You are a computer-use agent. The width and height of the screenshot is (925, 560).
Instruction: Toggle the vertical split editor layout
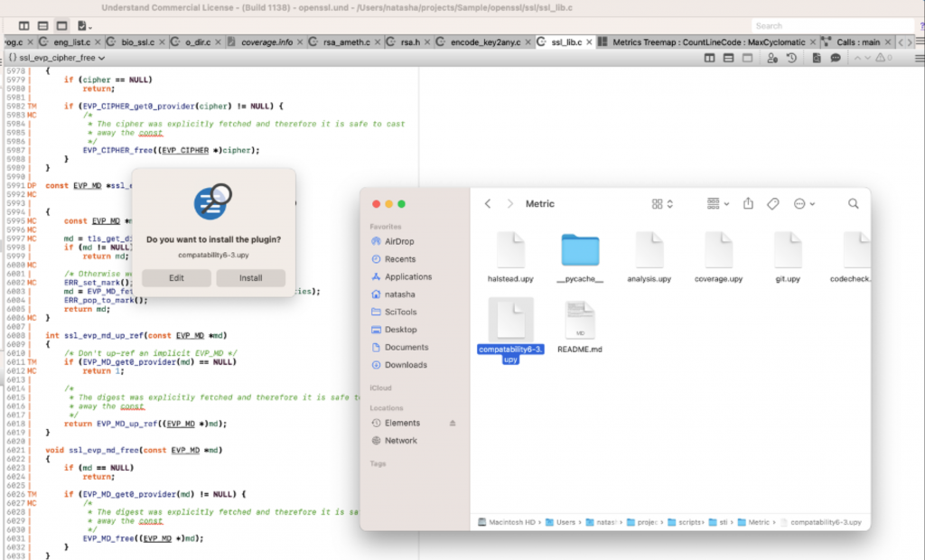point(709,58)
